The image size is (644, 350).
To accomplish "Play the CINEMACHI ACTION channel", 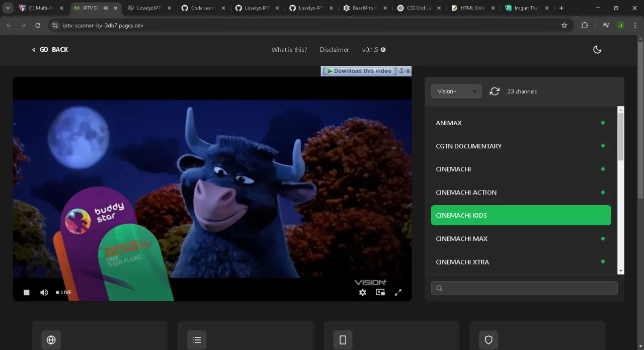I will pyautogui.click(x=521, y=192).
